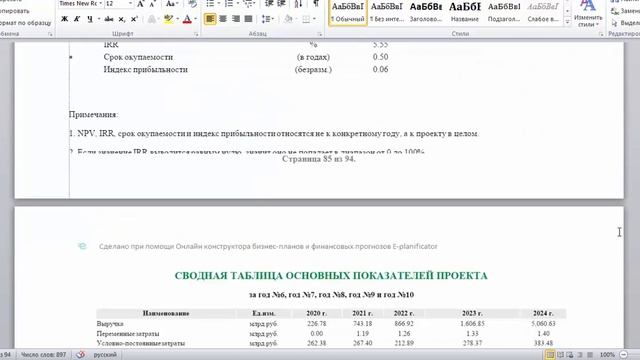
Task: Open line spacing options
Action: [267, 19]
